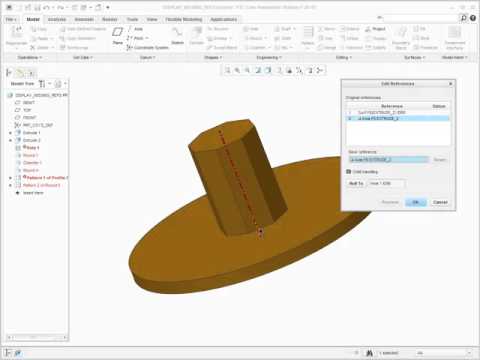Expand the Pattern 1 of Profile node

pos(10,178)
